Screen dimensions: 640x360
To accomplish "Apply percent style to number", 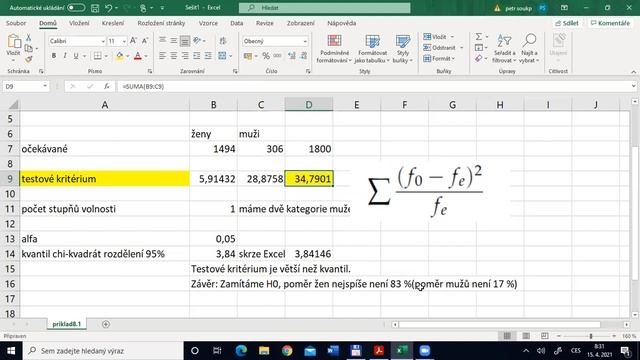I will [x=266, y=56].
